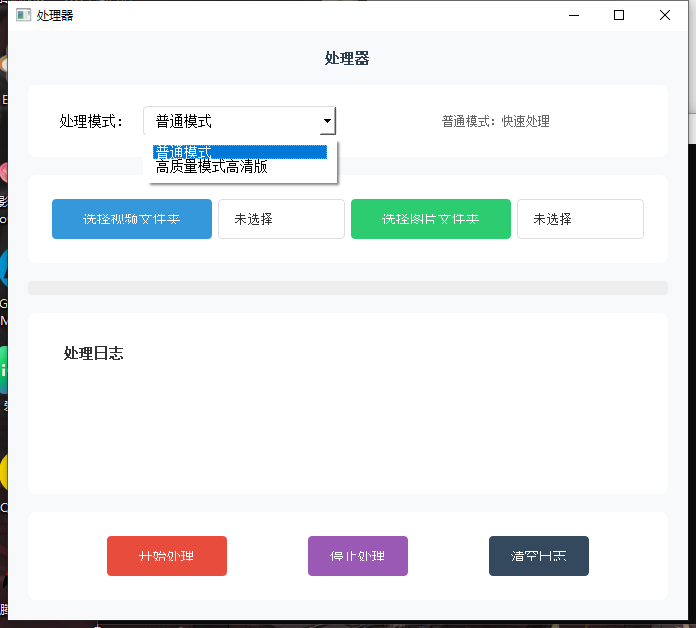Click the 处理器 heading text
The width and height of the screenshot is (696, 628).
pos(347,59)
